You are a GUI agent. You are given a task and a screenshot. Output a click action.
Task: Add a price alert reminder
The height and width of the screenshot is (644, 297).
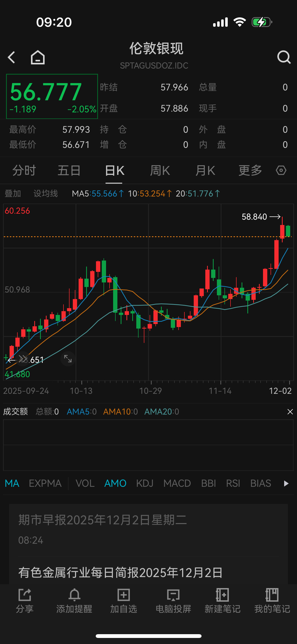pyautogui.click(x=74, y=601)
